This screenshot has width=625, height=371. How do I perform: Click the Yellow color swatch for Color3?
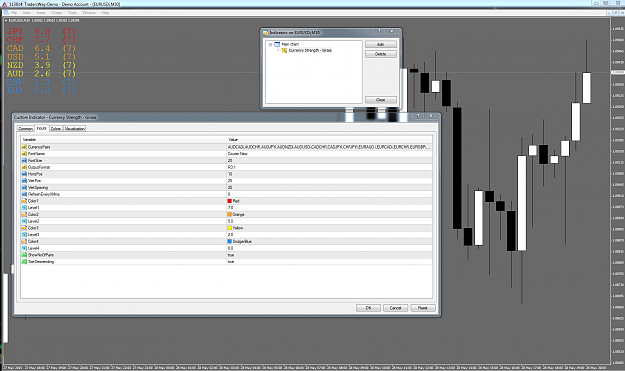point(230,228)
